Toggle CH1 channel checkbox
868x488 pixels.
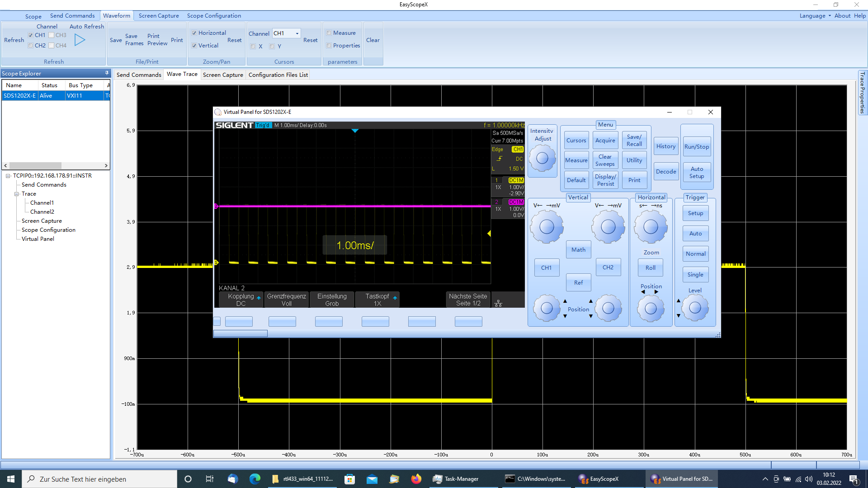tap(30, 35)
